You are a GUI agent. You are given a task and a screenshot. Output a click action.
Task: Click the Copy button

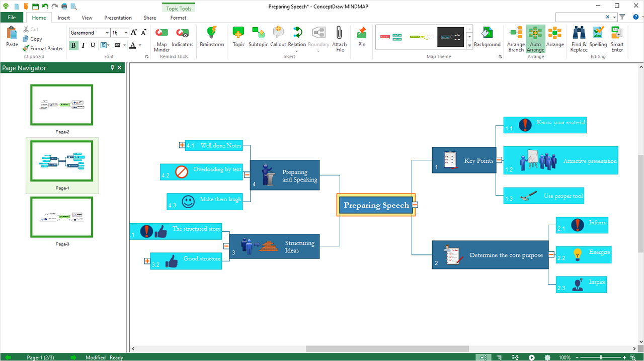(x=32, y=39)
